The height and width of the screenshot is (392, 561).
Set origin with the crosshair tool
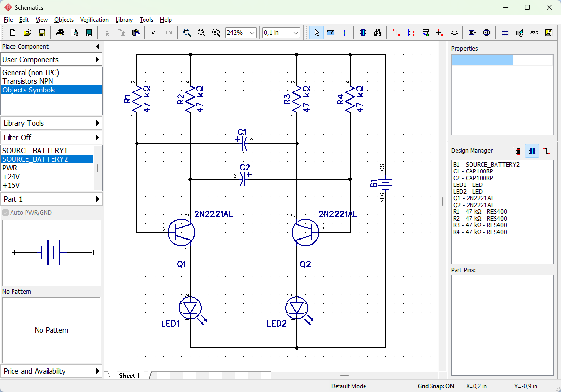tap(345, 33)
